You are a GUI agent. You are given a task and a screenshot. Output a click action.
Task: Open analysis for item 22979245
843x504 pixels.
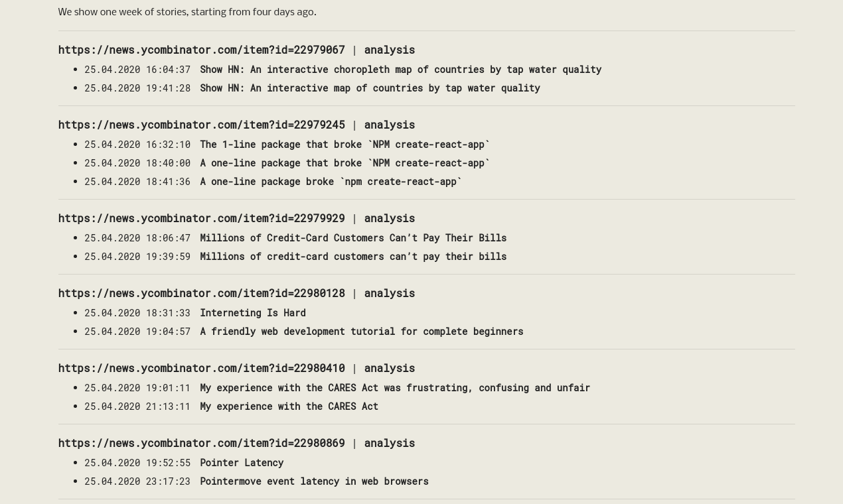390,125
